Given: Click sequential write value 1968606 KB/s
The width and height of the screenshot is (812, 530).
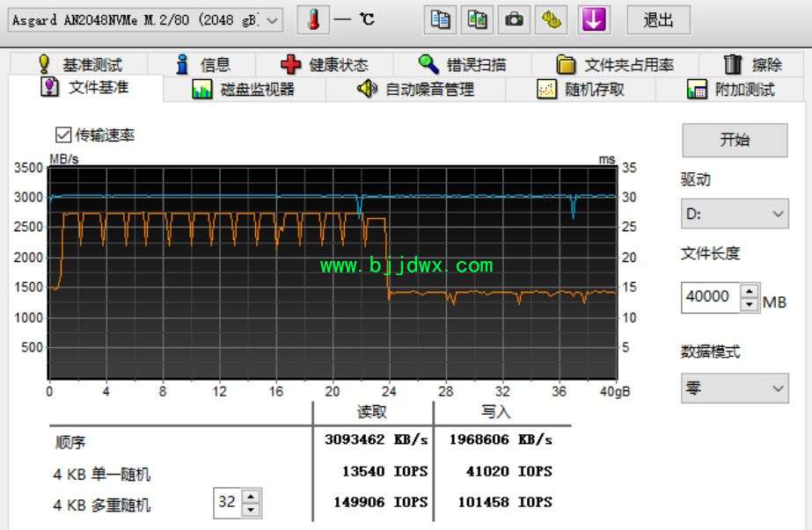Looking at the screenshot, I should 501,440.
